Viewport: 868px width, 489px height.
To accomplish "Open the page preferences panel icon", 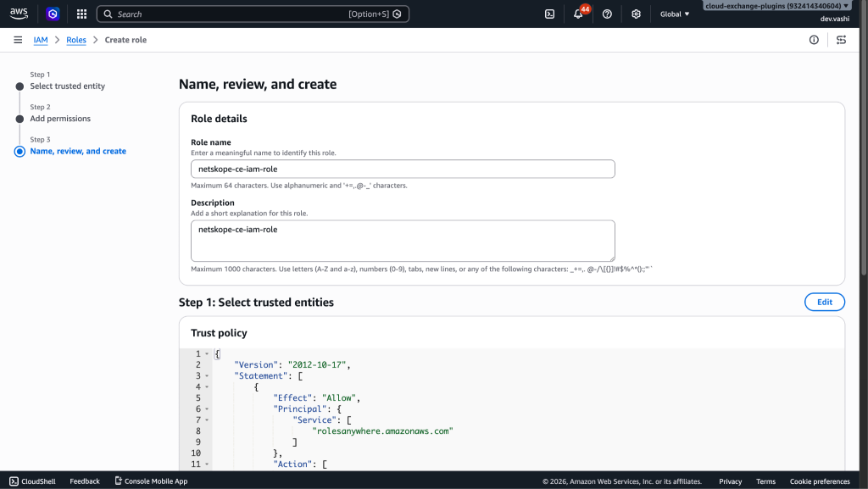I will coord(841,40).
